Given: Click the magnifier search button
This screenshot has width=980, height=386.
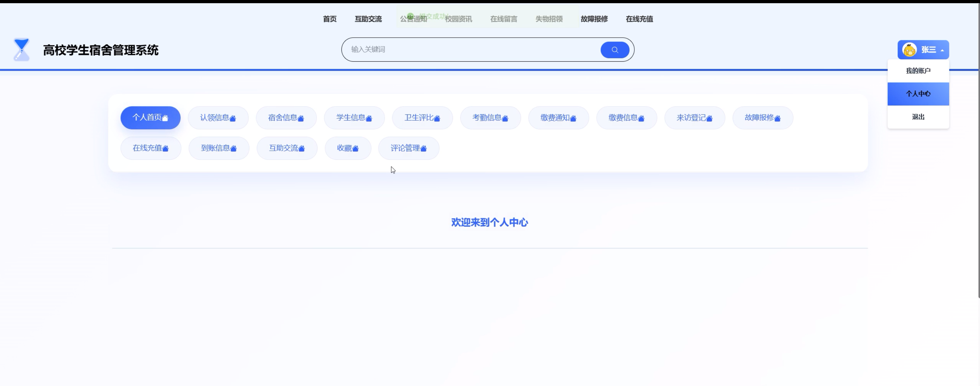Looking at the screenshot, I should (615, 50).
